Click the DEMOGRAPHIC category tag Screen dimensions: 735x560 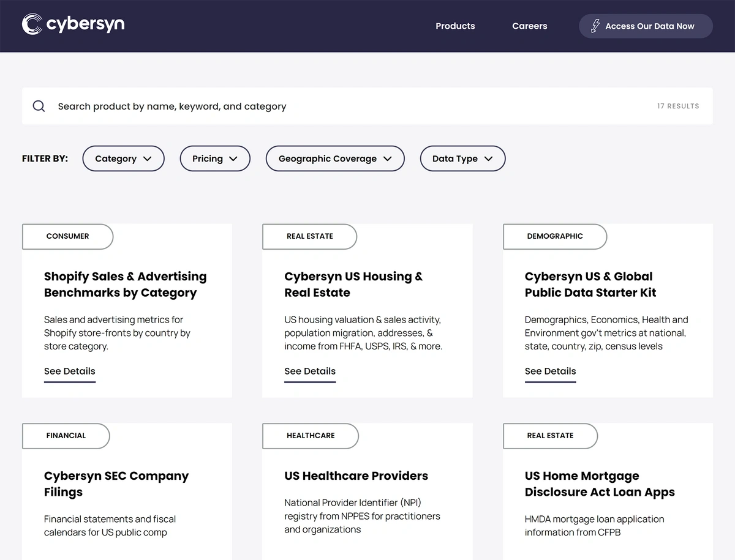pos(555,236)
